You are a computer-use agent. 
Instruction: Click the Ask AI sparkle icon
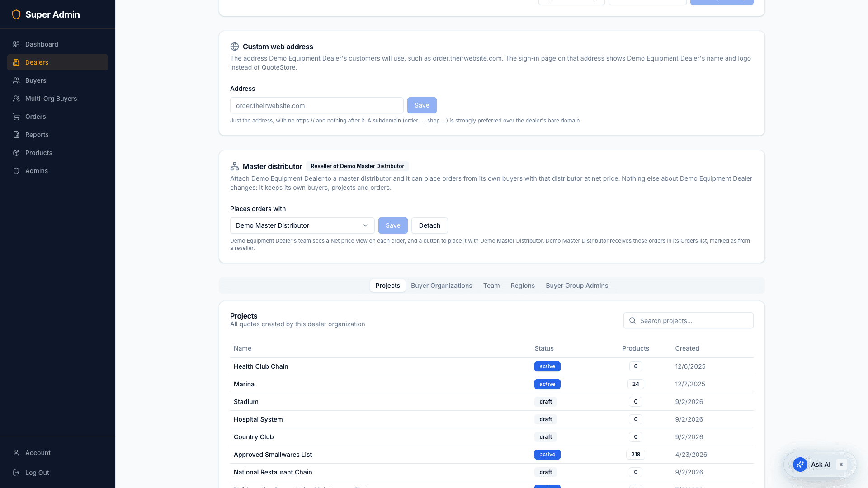800,465
